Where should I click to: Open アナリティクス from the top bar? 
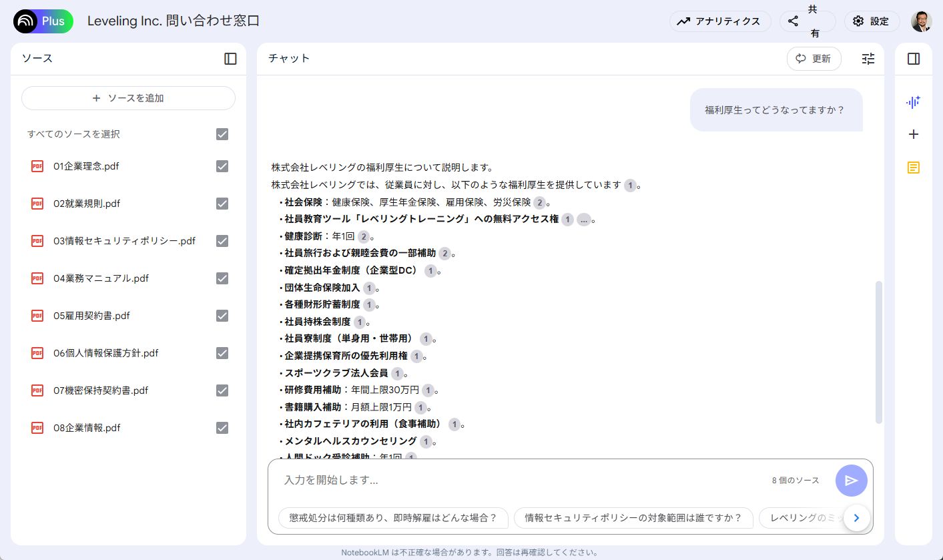[720, 21]
